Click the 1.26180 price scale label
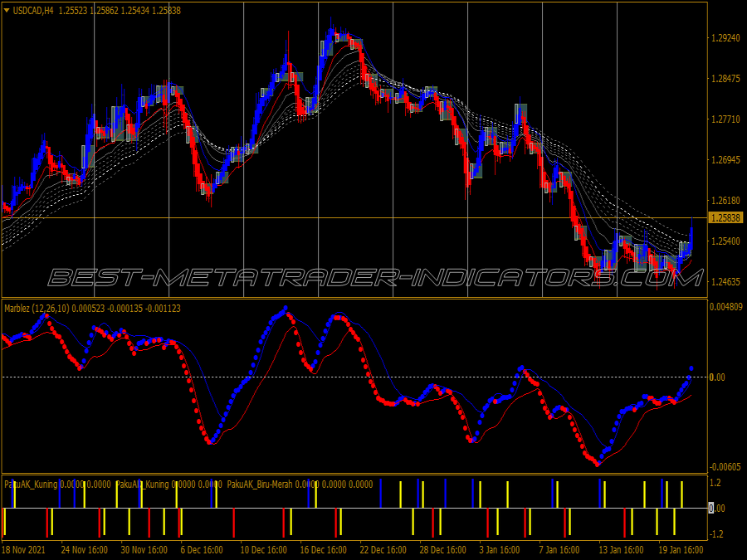The image size is (747, 560). [x=725, y=201]
